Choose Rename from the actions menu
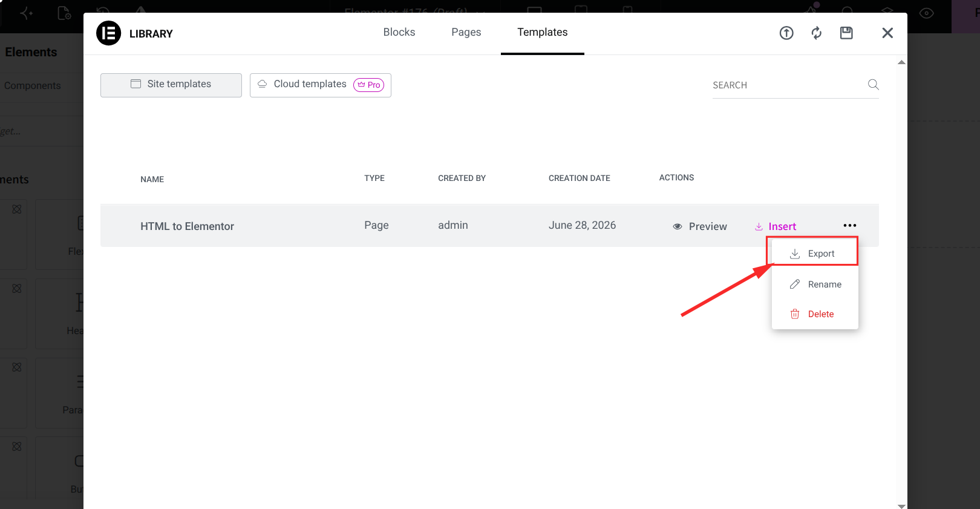 click(x=815, y=284)
